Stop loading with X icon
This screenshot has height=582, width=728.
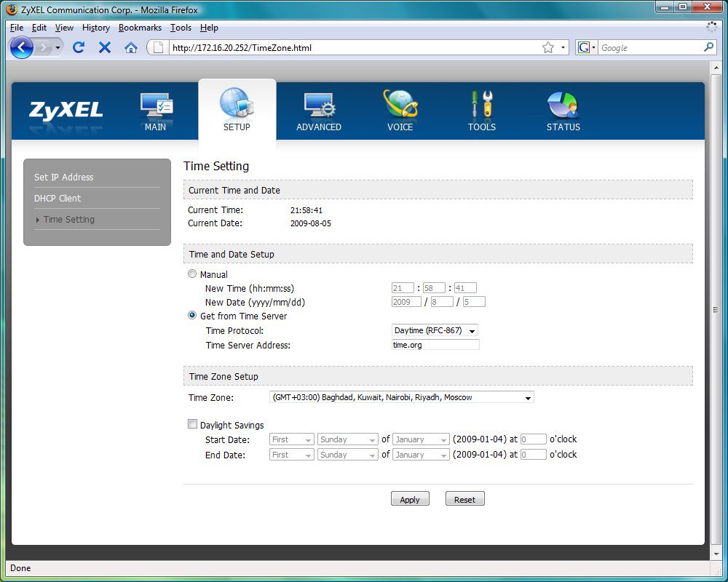tap(104, 47)
